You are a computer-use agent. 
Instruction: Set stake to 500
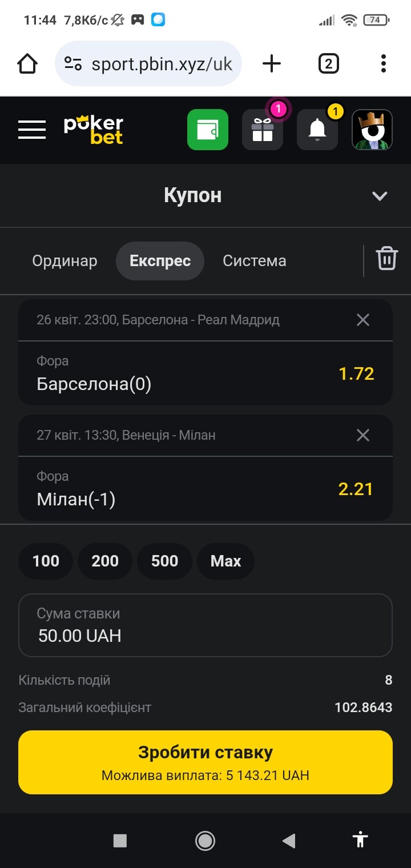[x=164, y=561]
